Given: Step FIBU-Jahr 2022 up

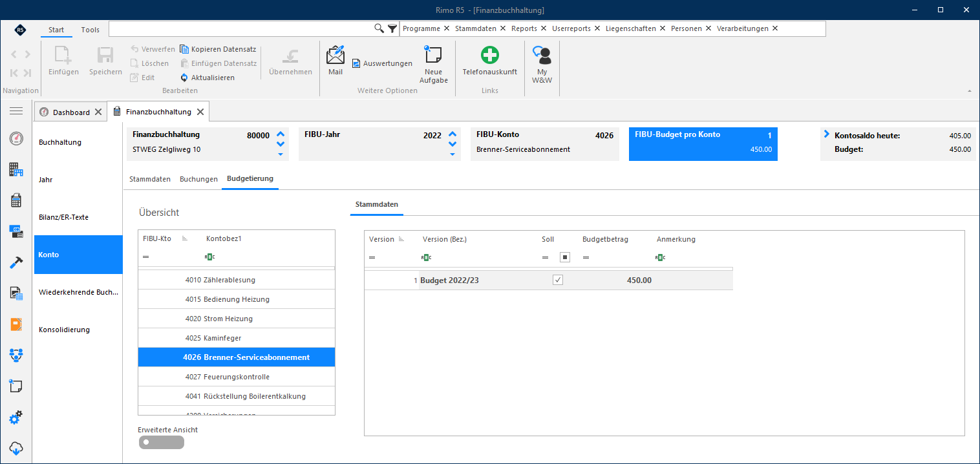Looking at the screenshot, I should coord(453,134).
